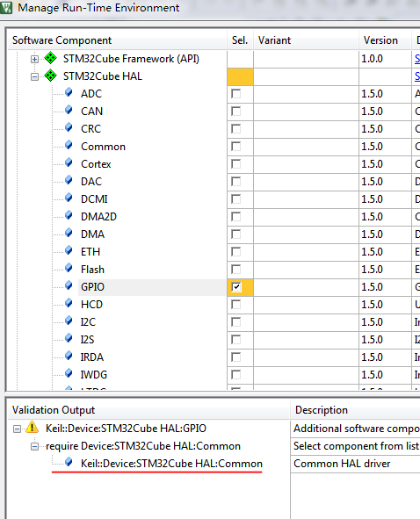The width and height of the screenshot is (420, 519).
Task: Click the Variant cell in the GPIO row
Action: 306,287
